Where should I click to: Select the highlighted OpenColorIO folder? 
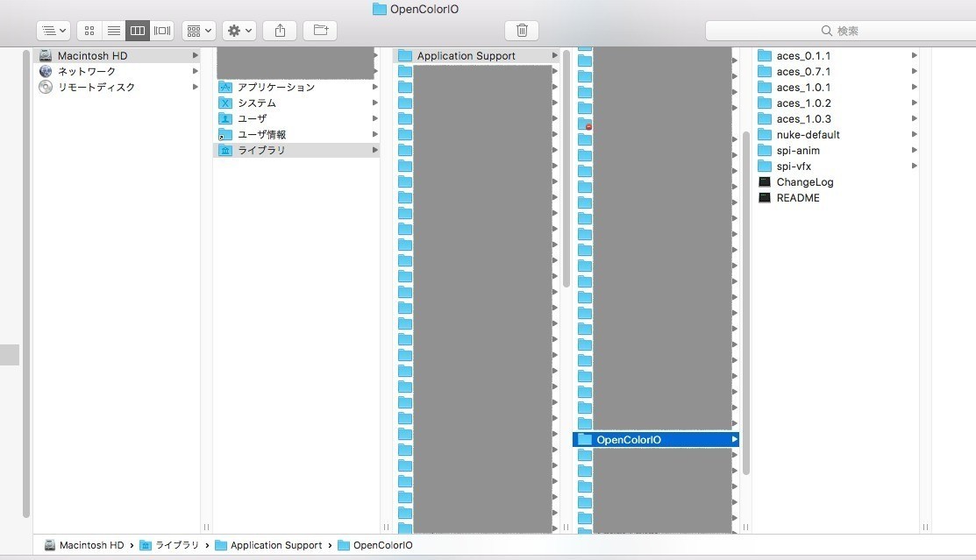tap(655, 439)
